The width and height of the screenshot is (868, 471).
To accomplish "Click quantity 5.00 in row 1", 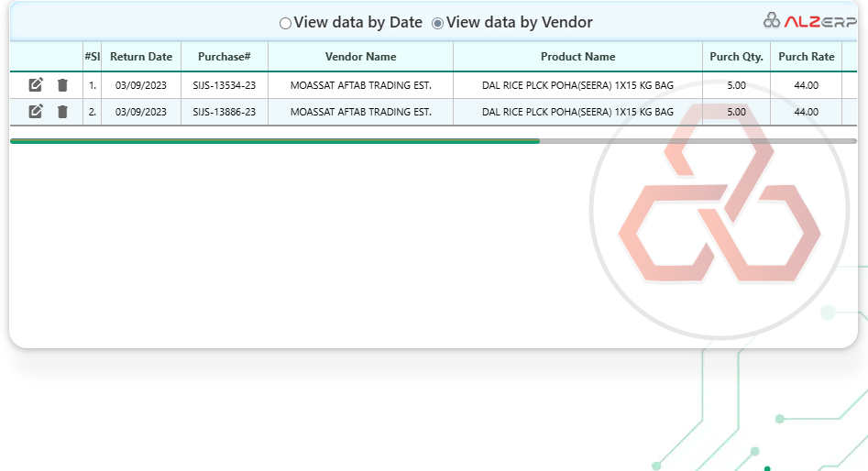I will pyautogui.click(x=736, y=85).
